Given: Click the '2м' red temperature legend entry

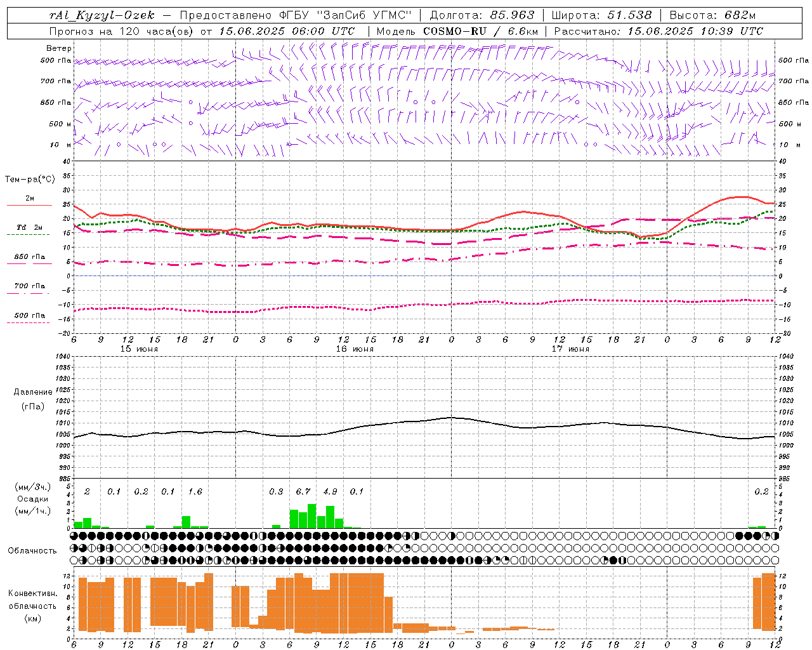Looking at the screenshot, I should [30, 198].
